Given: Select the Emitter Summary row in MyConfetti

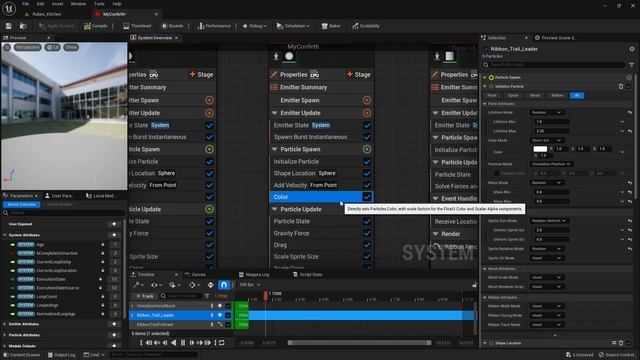Looking at the screenshot, I should tap(321, 87).
